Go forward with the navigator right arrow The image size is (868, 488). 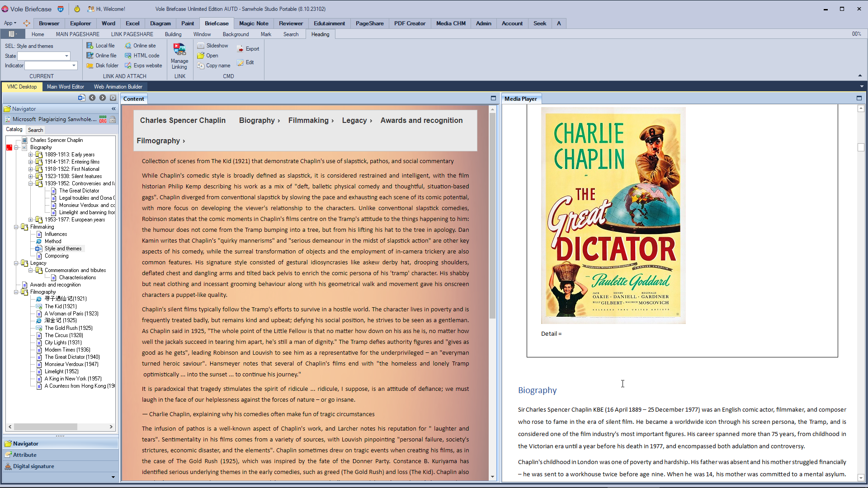(103, 98)
